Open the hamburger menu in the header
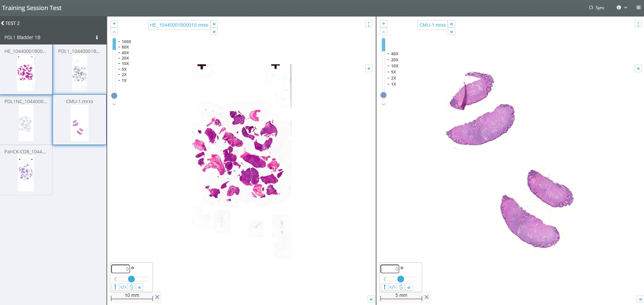The width and height of the screenshot is (644, 305). tap(638, 7)
